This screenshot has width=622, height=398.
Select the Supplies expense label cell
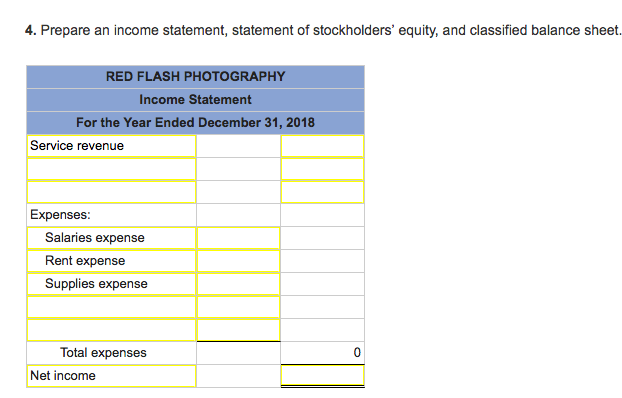click(x=111, y=284)
